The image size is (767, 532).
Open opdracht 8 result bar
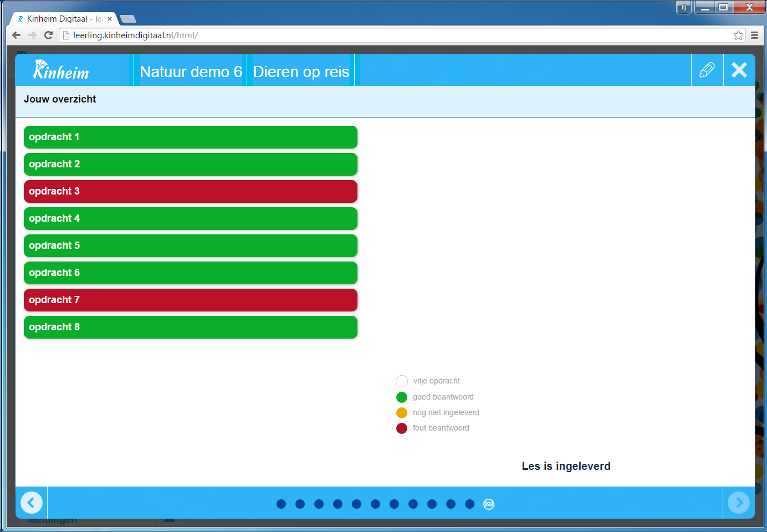click(191, 327)
